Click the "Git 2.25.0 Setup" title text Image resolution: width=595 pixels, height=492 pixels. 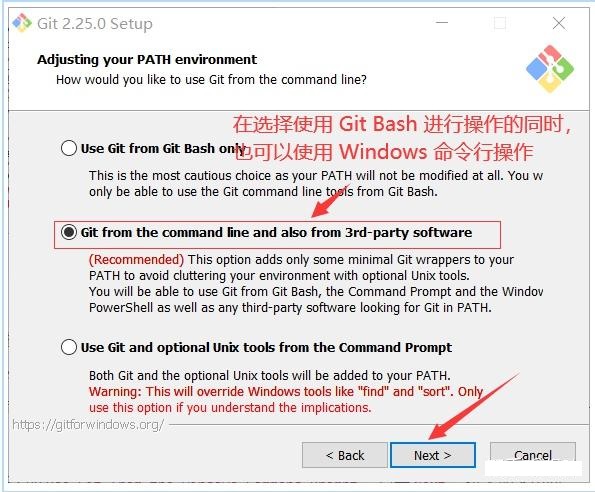95,24
